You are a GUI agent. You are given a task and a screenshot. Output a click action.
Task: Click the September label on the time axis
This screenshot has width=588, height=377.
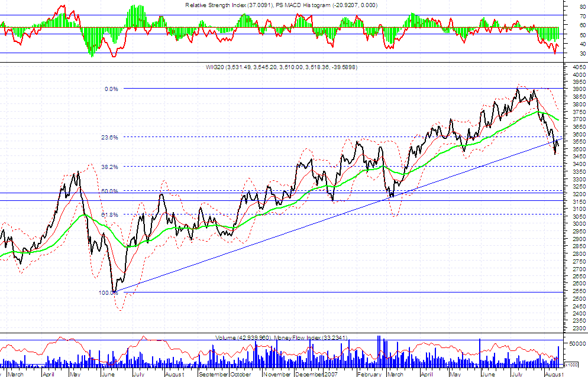[214, 374]
